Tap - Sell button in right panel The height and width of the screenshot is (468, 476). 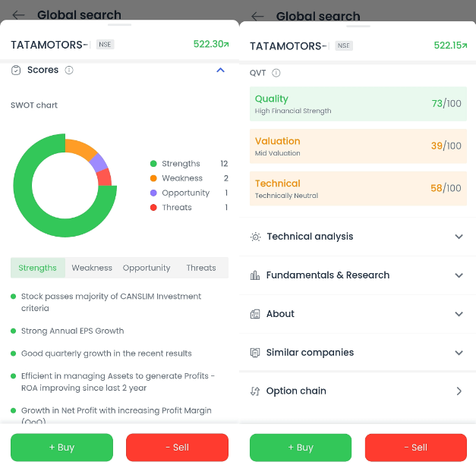[x=415, y=448]
